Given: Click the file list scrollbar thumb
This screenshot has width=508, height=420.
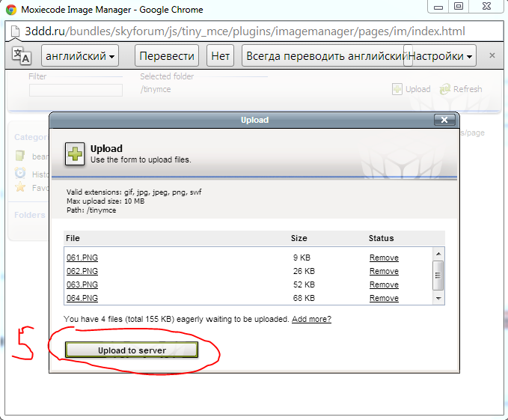Looking at the screenshot, I should click(x=438, y=276).
